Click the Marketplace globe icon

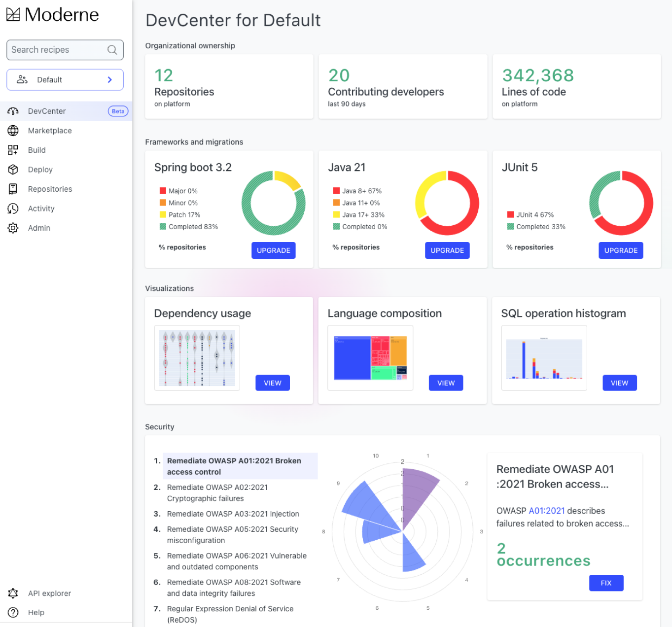(x=13, y=131)
